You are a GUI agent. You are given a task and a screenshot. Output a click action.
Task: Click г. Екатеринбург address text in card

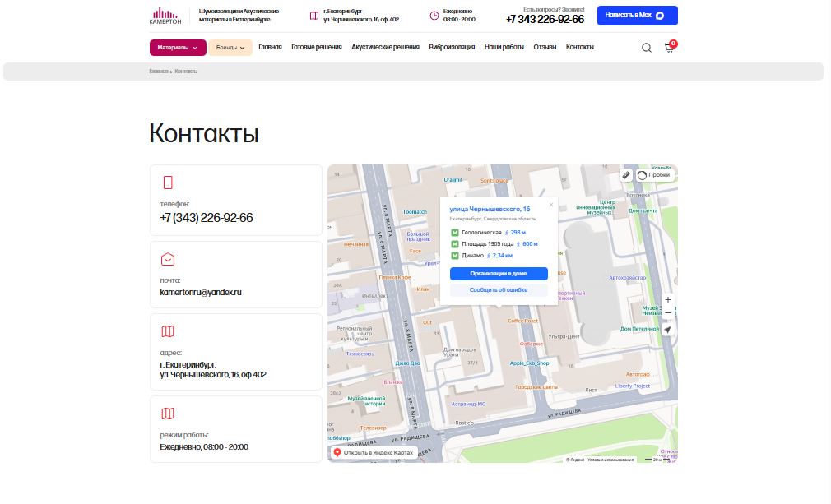point(213,369)
